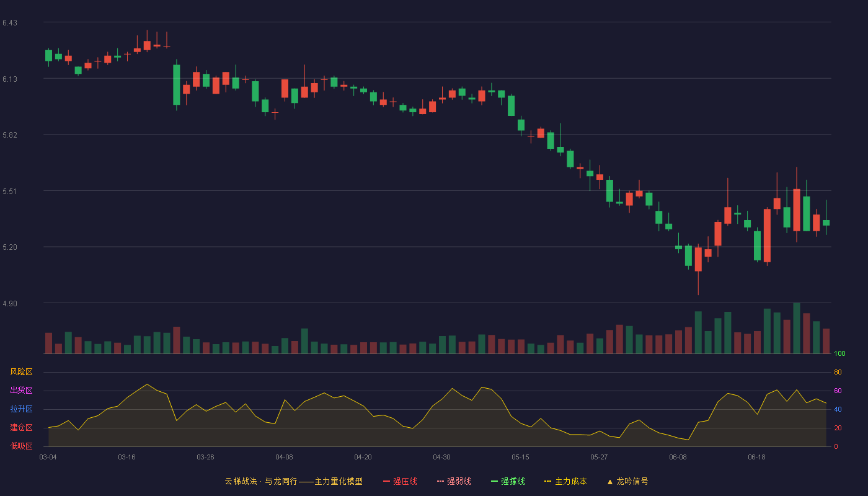Image resolution: width=868 pixels, height=496 pixels.
Task: Click the 6.13 price axis label
Action: (10, 79)
